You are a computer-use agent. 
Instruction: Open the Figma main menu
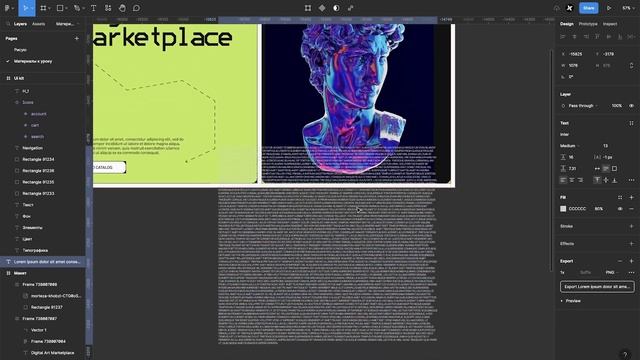[x=7, y=8]
